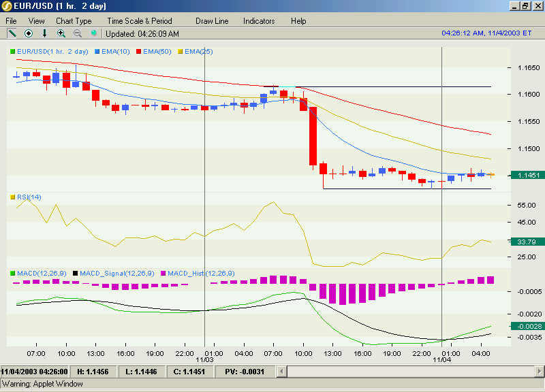The width and height of the screenshot is (545, 392).
Task: Click the 1.1500 price axis label
Action: coord(529,149)
